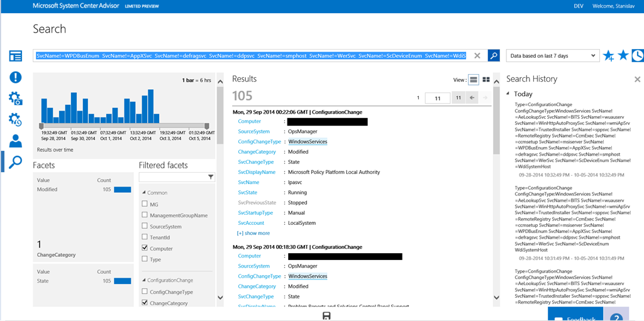Switch results to tile view

(486, 80)
